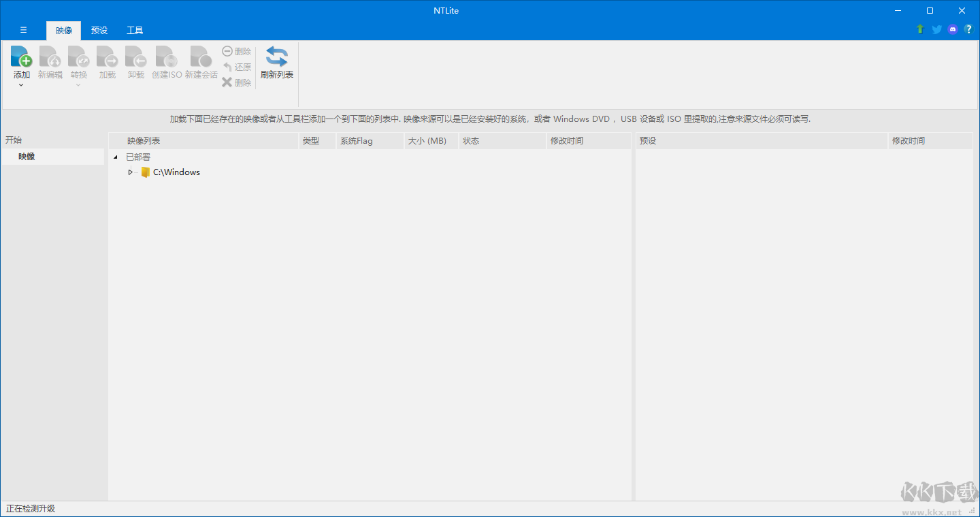Click the 预设 column header in right panel
The height and width of the screenshot is (517, 980).
coord(762,141)
